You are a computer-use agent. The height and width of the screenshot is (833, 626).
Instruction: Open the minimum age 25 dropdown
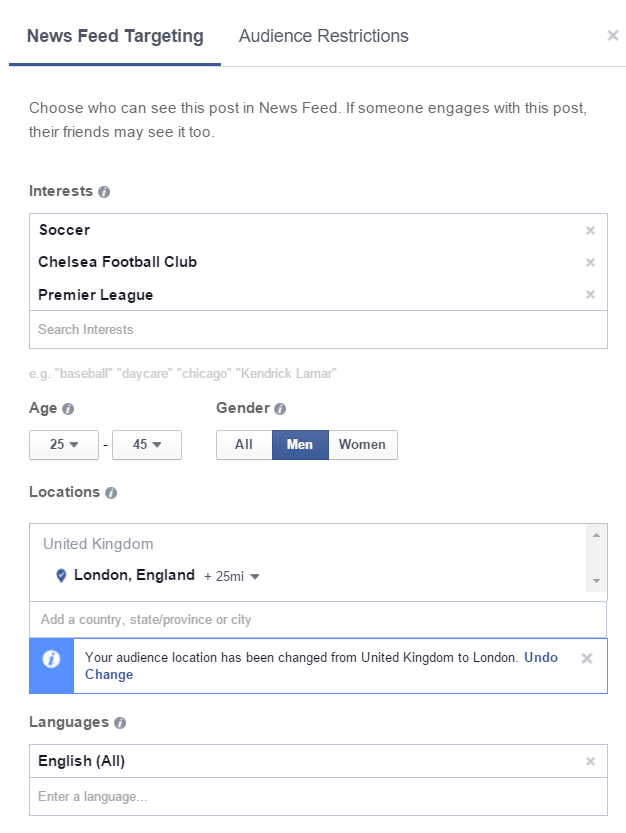tap(64, 445)
